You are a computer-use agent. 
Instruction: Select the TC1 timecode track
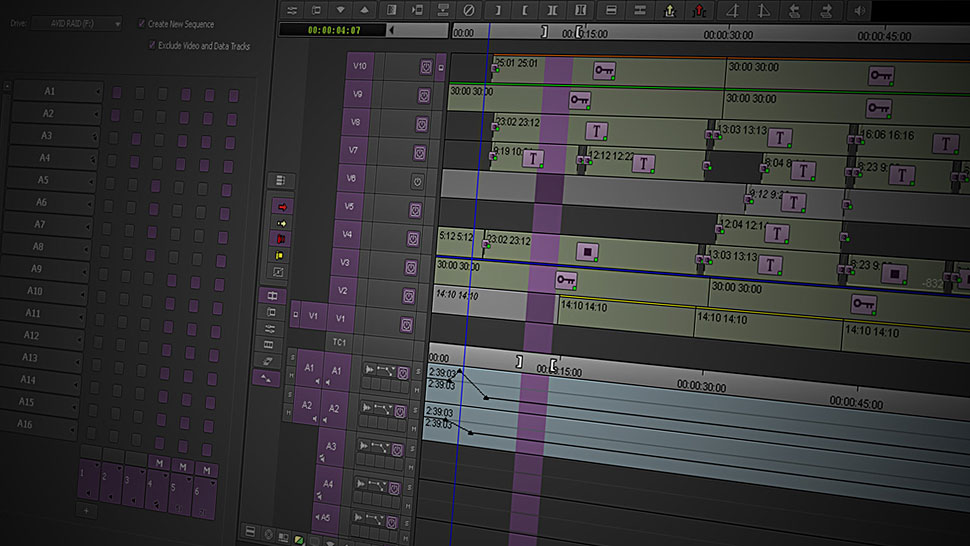339,342
